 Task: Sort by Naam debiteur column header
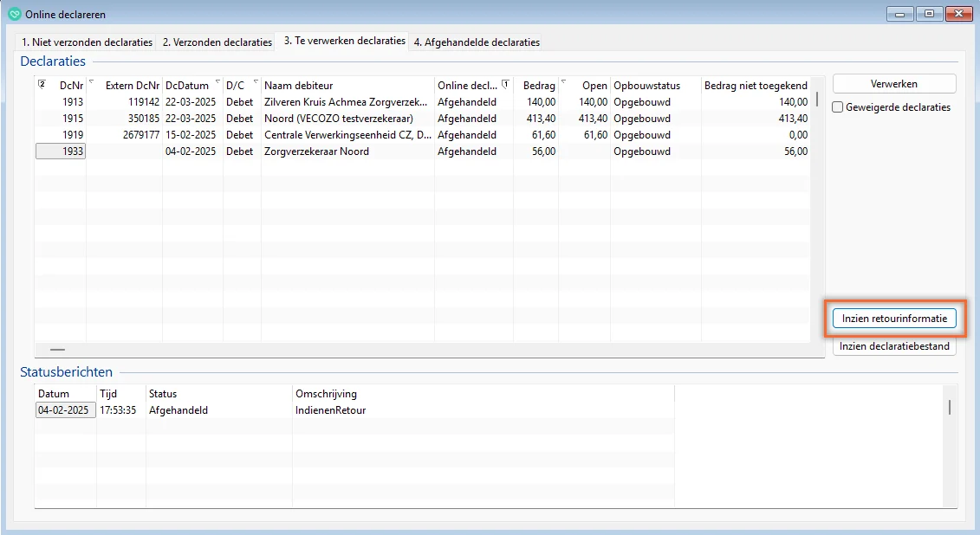click(x=347, y=86)
